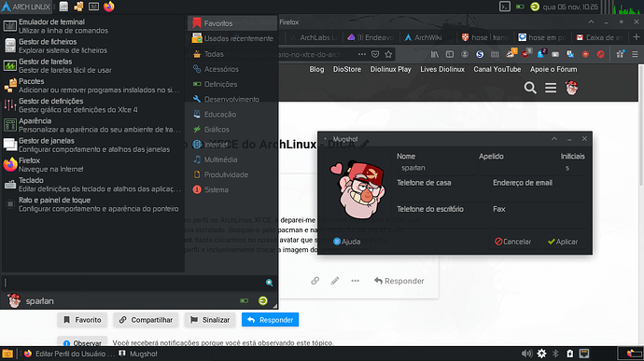Click the Nome field in Mugshot

pyautogui.click(x=436, y=168)
